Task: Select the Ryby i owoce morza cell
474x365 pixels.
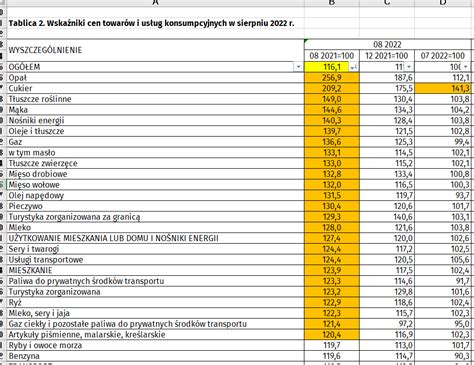Action: [155, 345]
